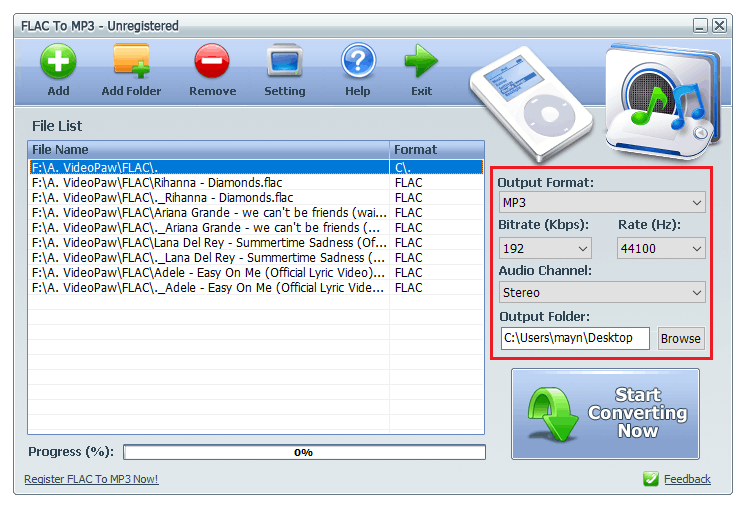Select the ._Lana Del Rey file row
Screen dimensions: 748x506
click(256, 258)
